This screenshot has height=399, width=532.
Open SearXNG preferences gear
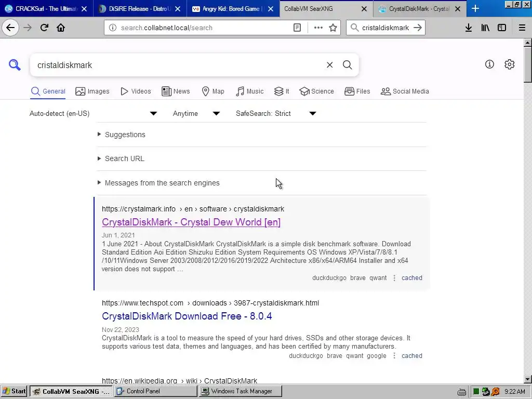(x=509, y=64)
